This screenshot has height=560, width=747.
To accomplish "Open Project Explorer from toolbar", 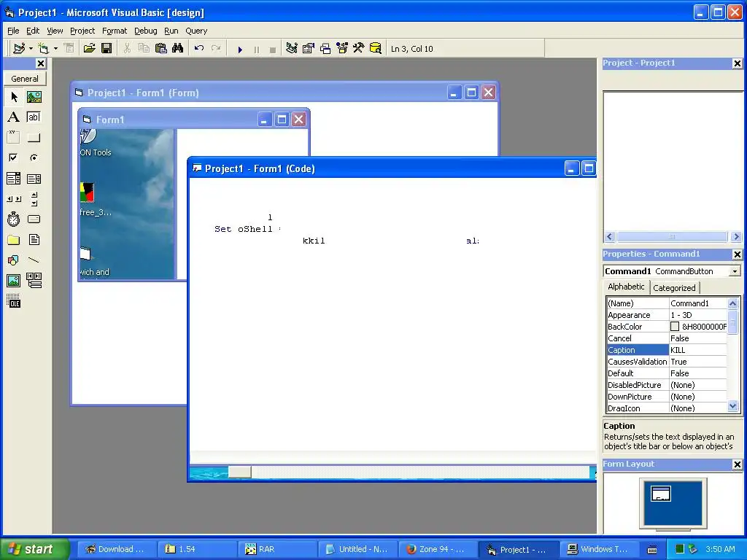I will tap(292, 49).
